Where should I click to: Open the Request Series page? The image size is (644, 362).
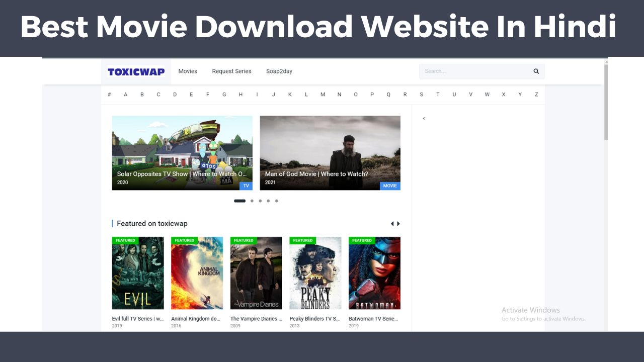(231, 71)
